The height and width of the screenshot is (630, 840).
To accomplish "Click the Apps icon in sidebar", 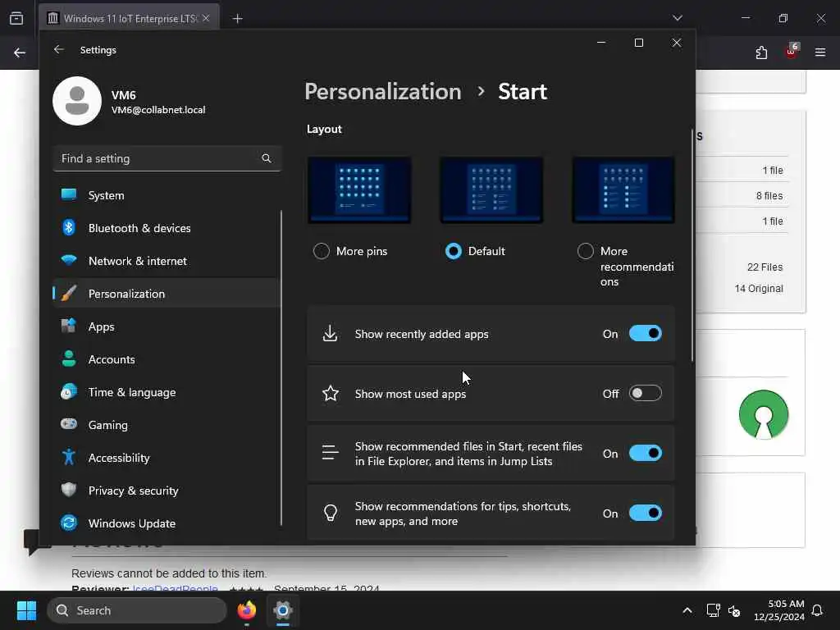I will (69, 326).
